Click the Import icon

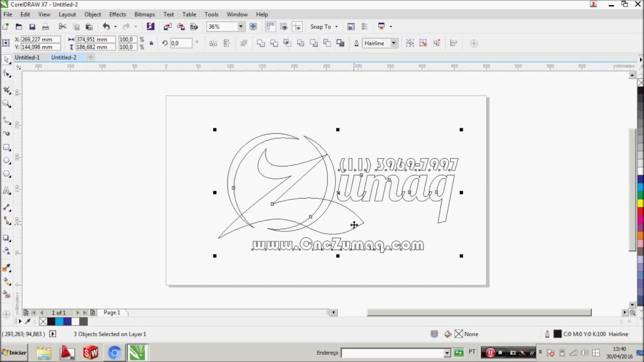[168, 27]
